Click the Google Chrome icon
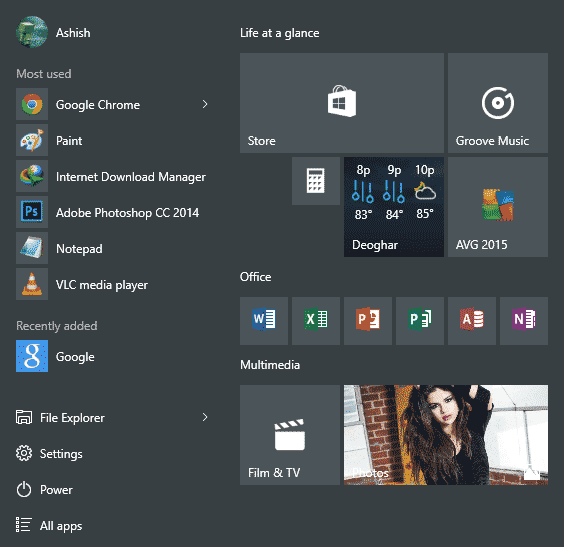Image resolution: width=564 pixels, height=547 pixels. tap(32, 104)
